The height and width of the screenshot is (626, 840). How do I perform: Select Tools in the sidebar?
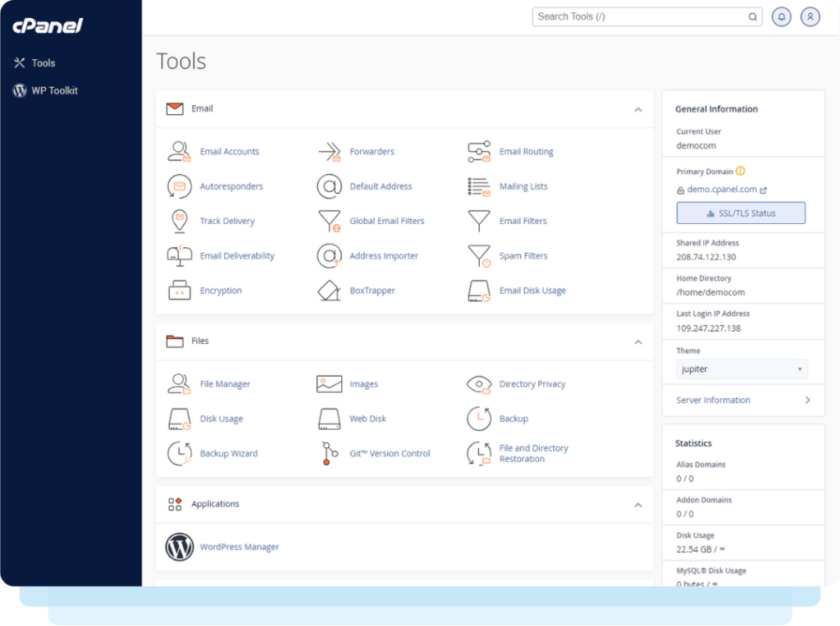[45, 62]
